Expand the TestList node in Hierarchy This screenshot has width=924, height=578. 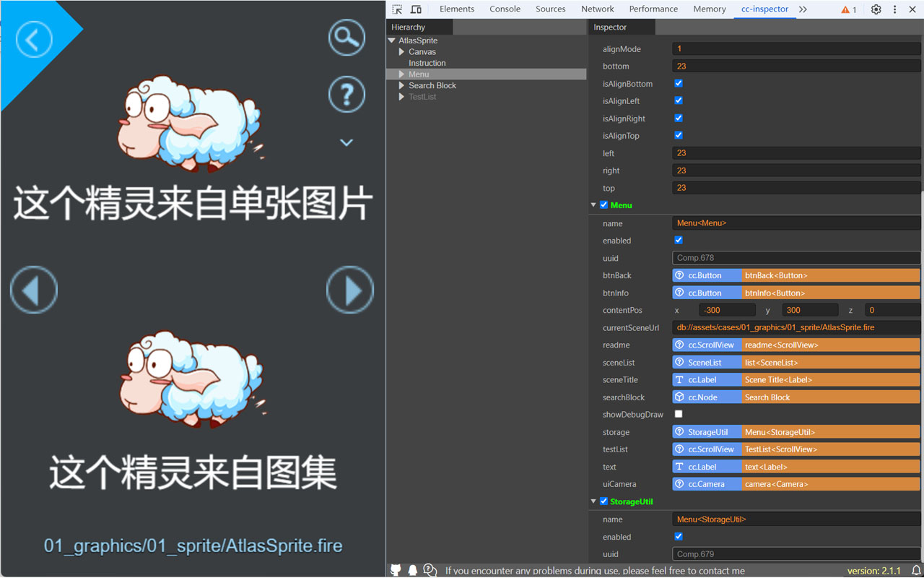[x=401, y=96]
